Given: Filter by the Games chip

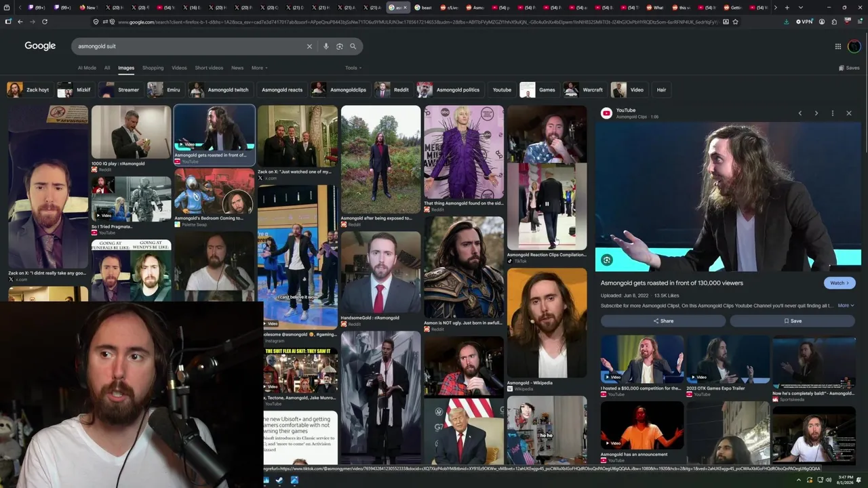Looking at the screenshot, I should 539,89.
